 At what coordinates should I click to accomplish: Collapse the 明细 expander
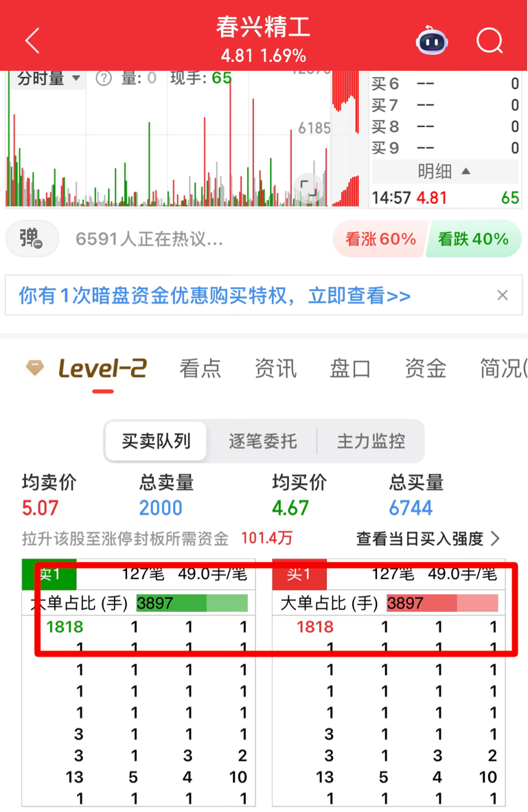pyautogui.click(x=445, y=171)
